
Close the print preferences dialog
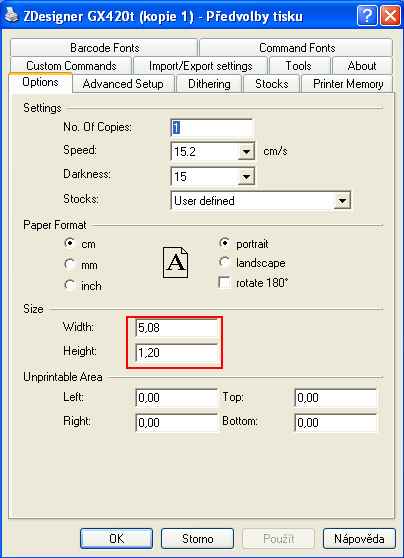point(390,16)
